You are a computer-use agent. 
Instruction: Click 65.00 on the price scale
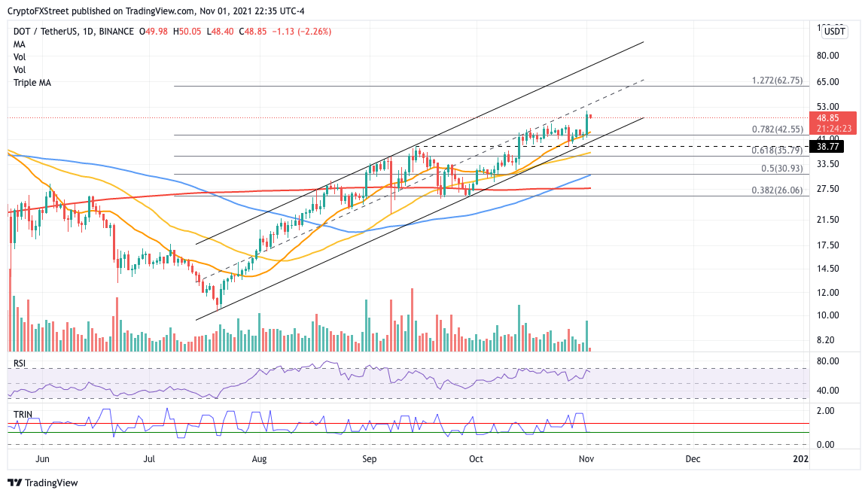click(x=827, y=81)
